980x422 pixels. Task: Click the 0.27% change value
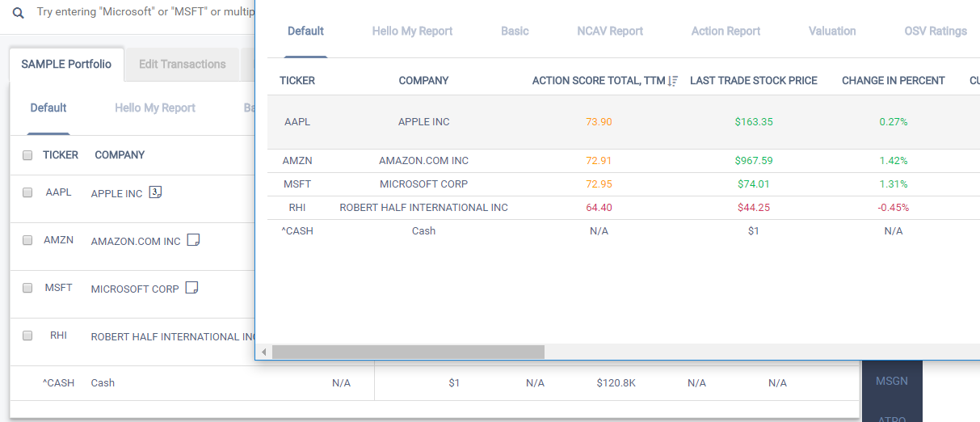894,122
